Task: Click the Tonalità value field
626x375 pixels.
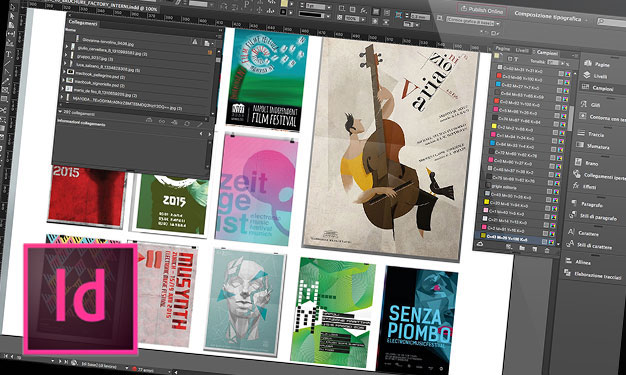Action: pos(553,62)
